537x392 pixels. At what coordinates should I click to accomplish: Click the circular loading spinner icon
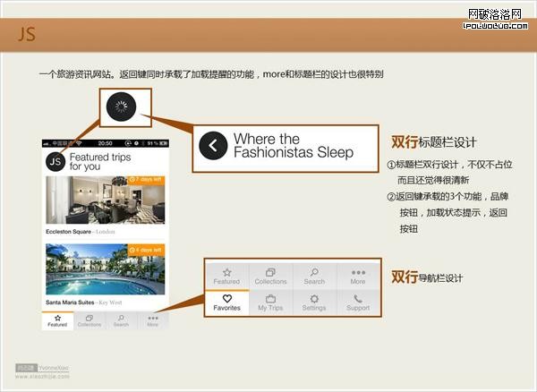click(119, 108)
